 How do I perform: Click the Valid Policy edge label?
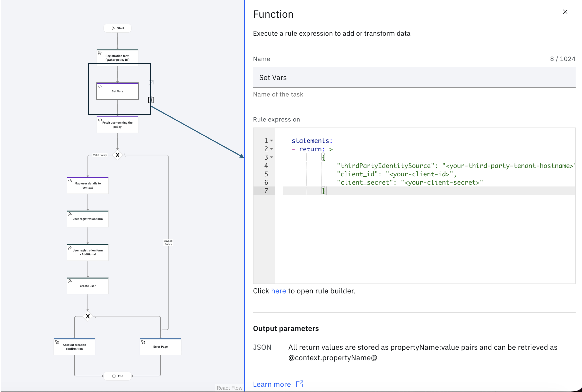(100, 155)
